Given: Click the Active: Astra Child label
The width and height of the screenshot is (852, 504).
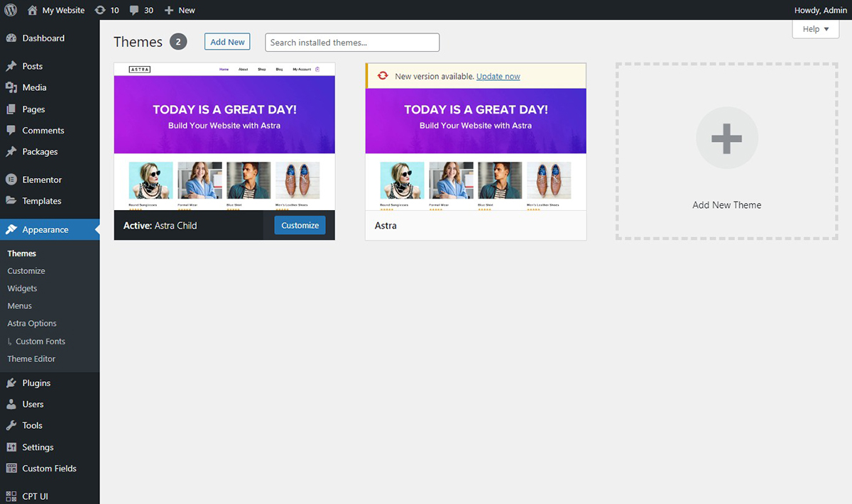Looking at the screenshot, I should (160, 226).
